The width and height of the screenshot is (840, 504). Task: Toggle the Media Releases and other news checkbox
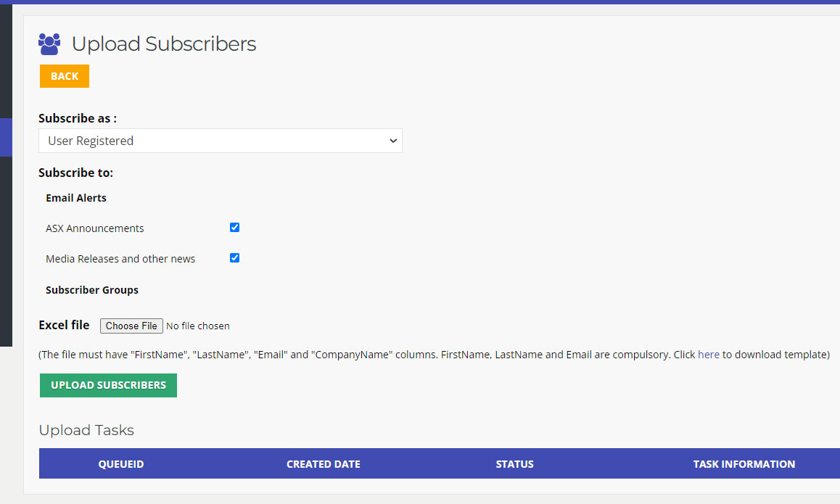[234, 258]
